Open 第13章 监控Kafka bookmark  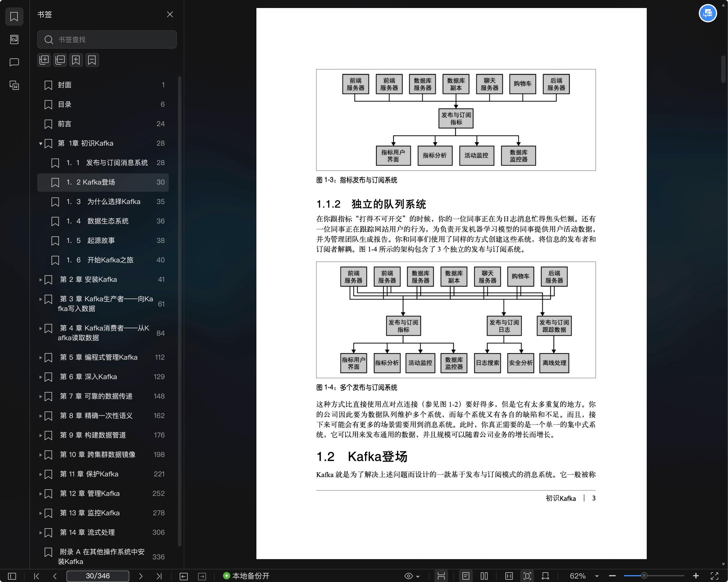(x=103, y=513)
